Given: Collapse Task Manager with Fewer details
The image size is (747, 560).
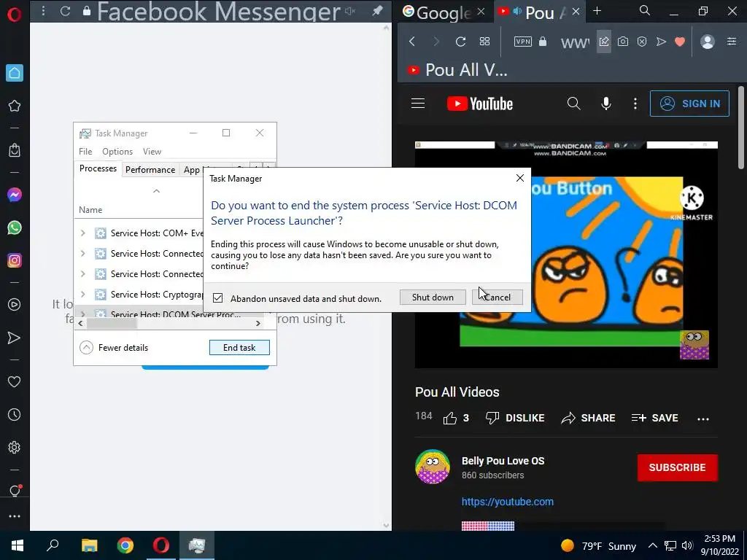Looking at the screenshot, I should pos(115,348).
